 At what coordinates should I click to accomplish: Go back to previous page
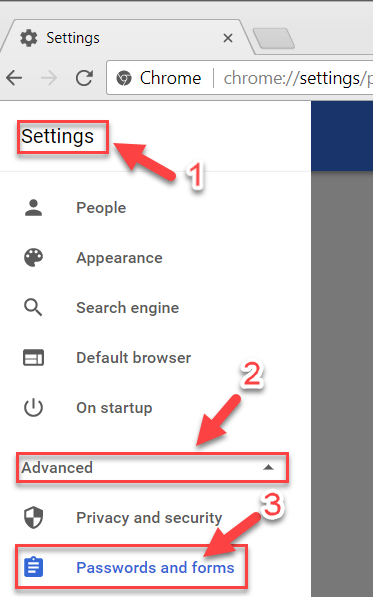(14, 78)
